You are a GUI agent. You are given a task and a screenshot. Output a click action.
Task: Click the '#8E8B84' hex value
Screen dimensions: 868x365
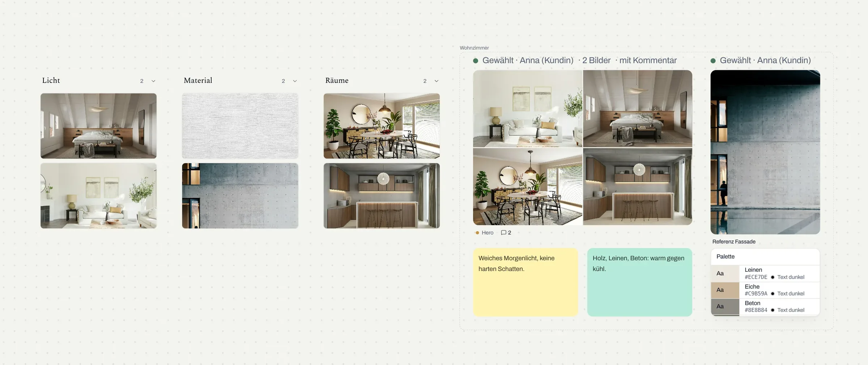[756, 310]
